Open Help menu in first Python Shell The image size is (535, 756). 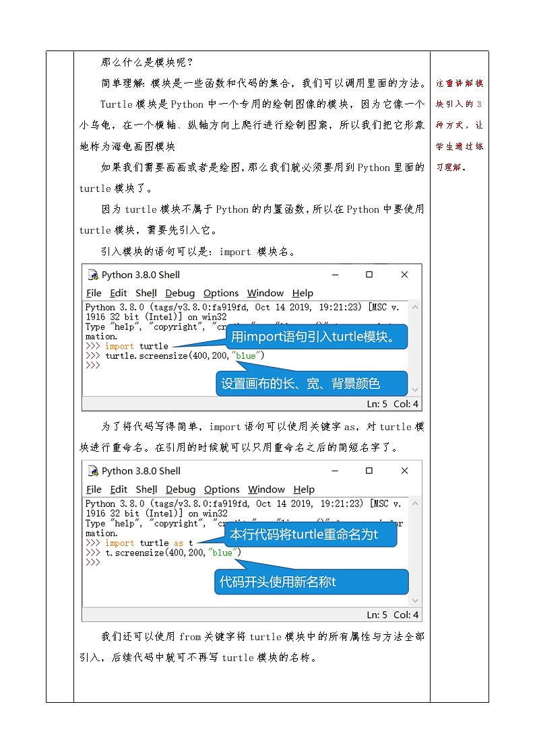[303, 293]
